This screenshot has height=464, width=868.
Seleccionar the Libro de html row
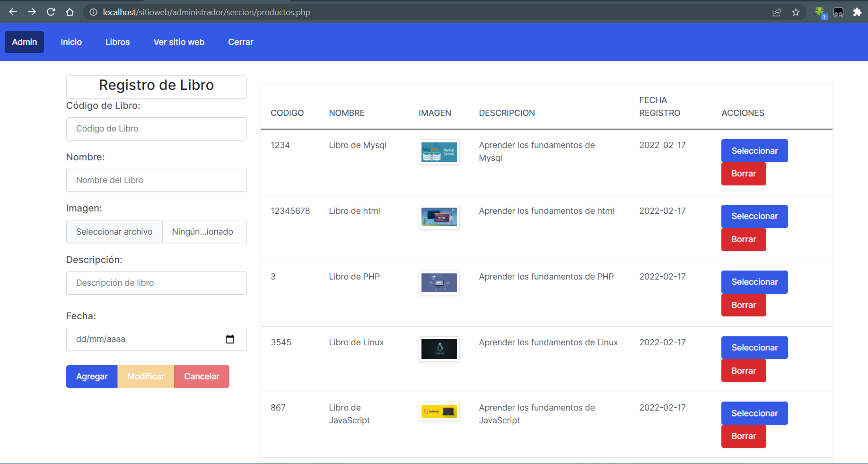point(754,216)
